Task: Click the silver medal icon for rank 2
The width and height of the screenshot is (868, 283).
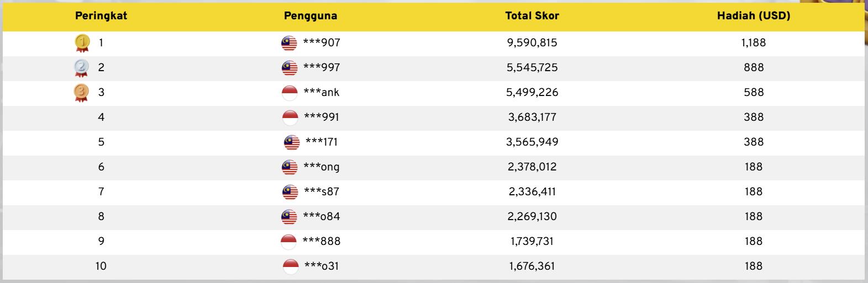Action: pos(82,68)
